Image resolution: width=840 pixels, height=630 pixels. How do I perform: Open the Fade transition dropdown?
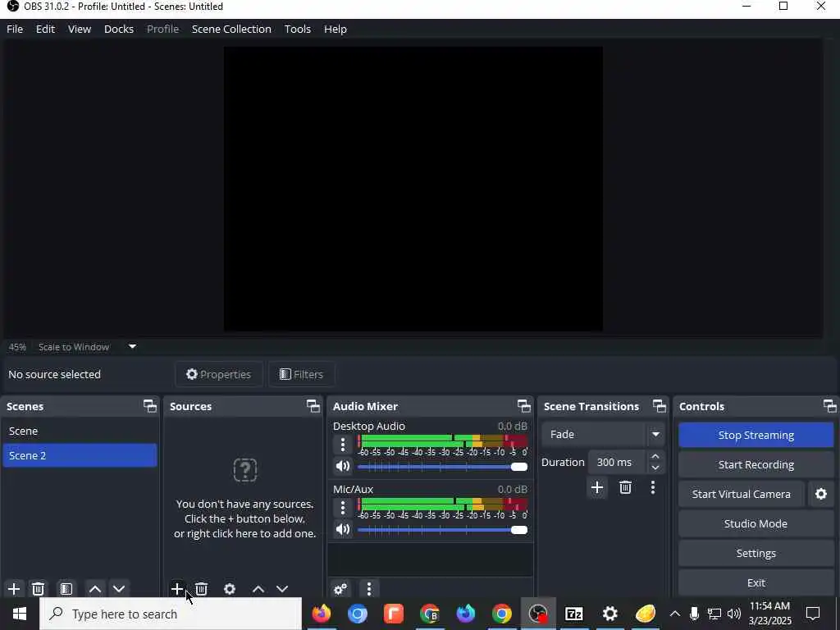click(603, 435)
